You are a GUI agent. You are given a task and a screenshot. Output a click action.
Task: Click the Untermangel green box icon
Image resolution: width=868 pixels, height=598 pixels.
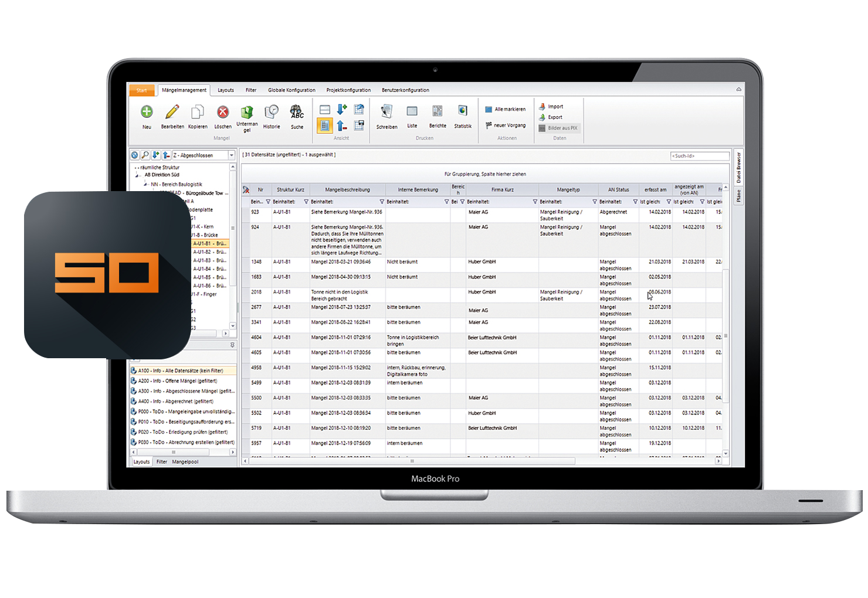click(x=247, y=112)
